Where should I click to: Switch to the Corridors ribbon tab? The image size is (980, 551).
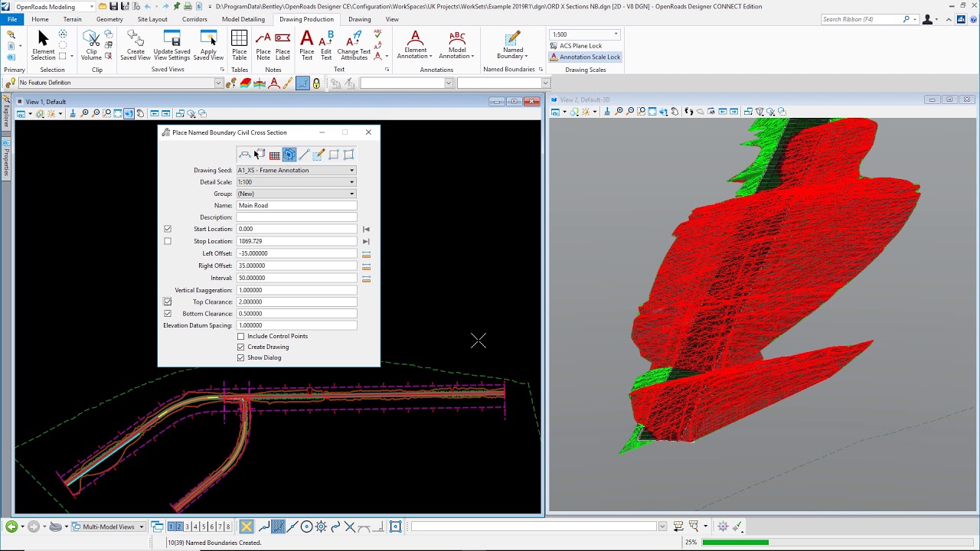194,19
